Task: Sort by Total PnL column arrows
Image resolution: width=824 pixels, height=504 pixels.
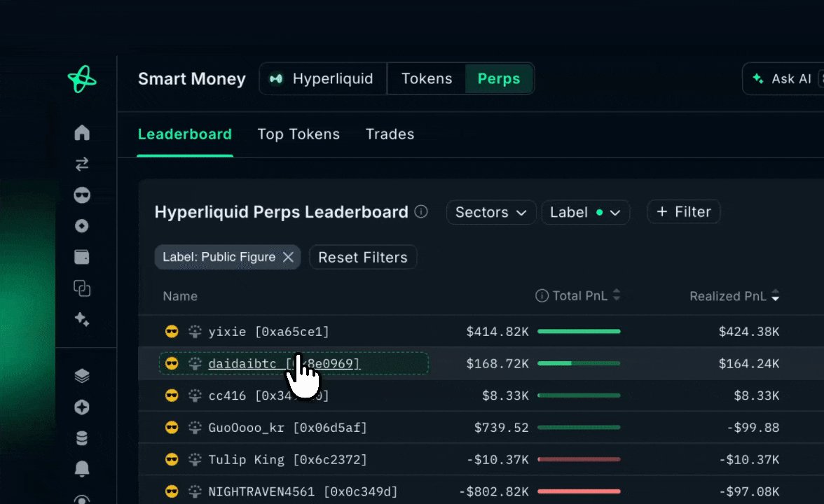Action: 617,295
